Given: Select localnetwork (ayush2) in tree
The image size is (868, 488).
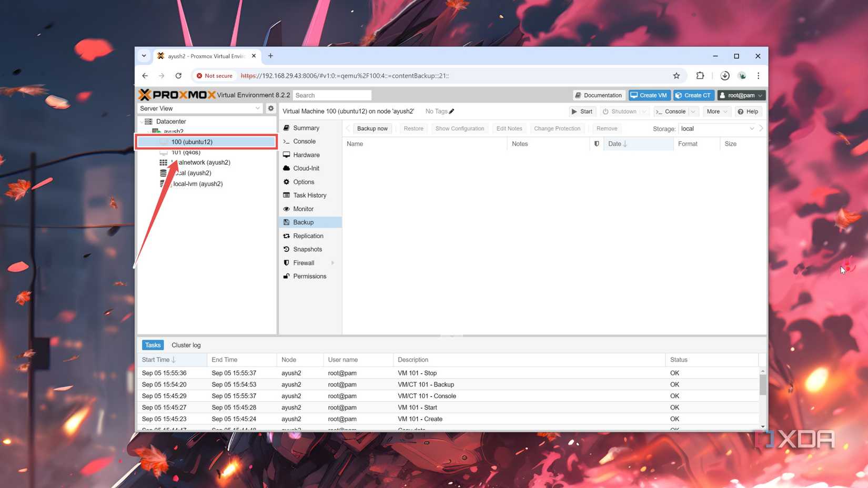Looking at the screenshot, I should (200, 162).
